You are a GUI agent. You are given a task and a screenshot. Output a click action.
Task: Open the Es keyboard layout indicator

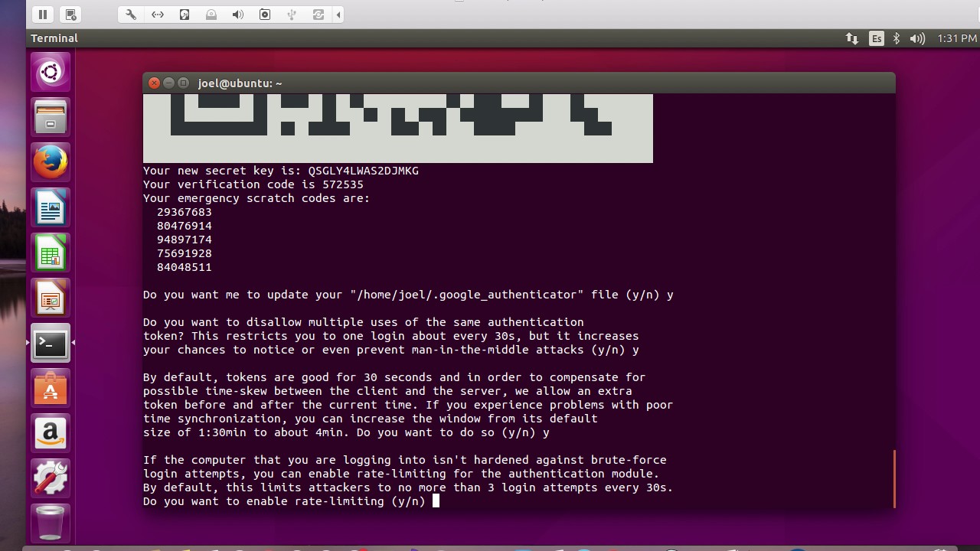(x=877, y=38)
